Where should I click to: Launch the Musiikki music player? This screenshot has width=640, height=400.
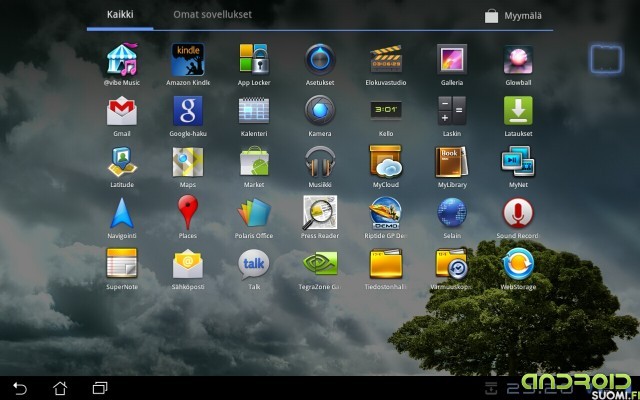click(320, 162)
